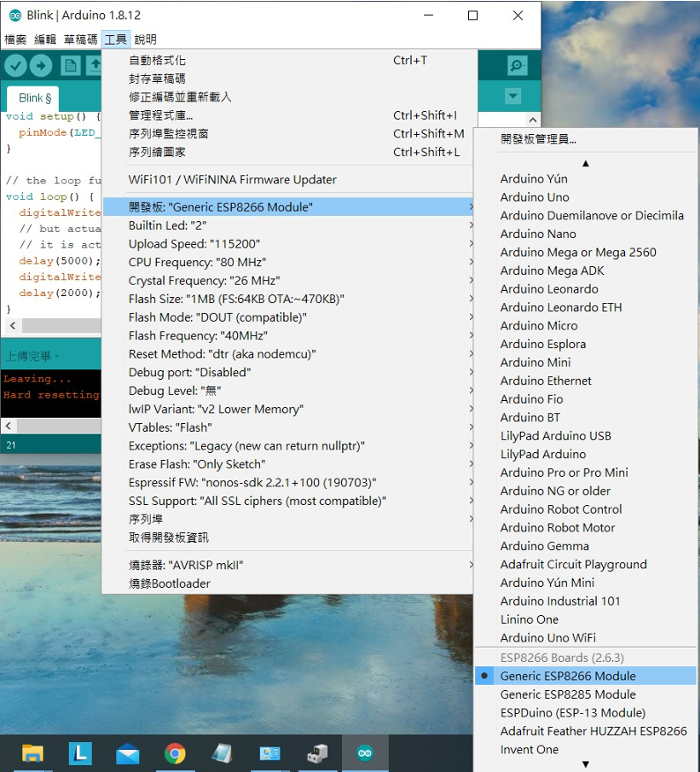Select Arduino Uno board

click(585, 197)
